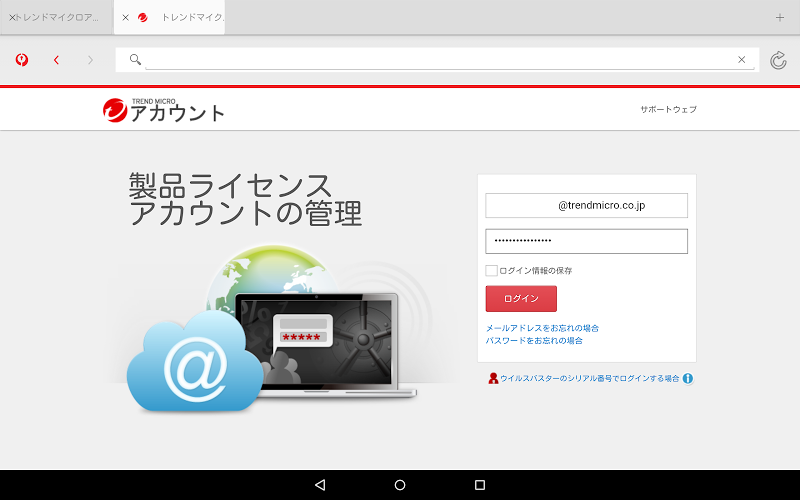Go back with the red back arrow
Image resolution: width=800 pixels, height=500 pixels.
click(56, 60)
